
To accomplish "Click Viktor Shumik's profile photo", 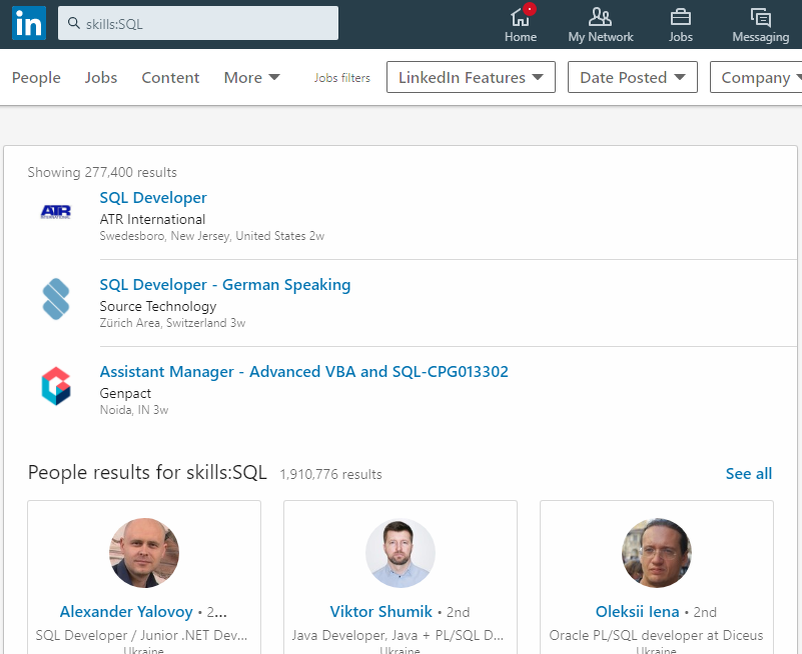I will click(400, 553).
